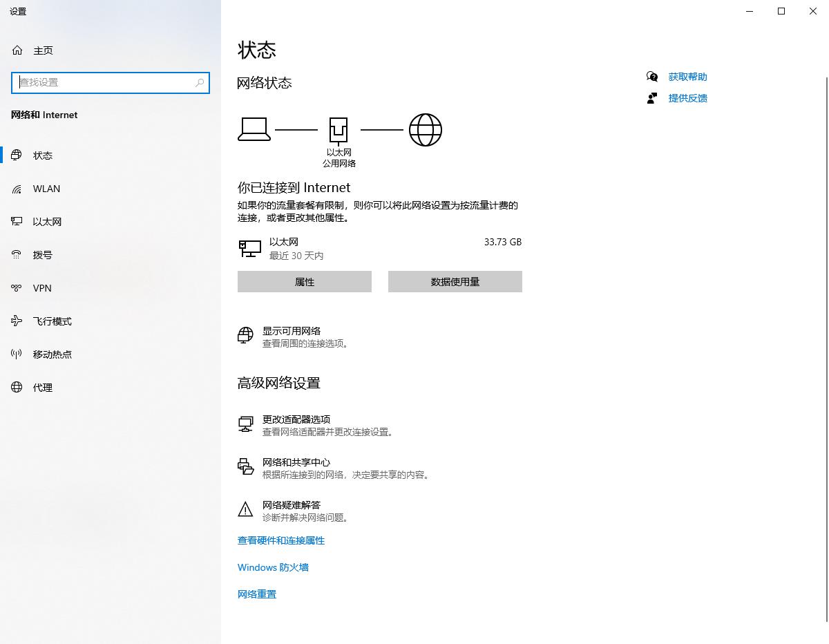Click the 网络重置 link

coord(257,594)
